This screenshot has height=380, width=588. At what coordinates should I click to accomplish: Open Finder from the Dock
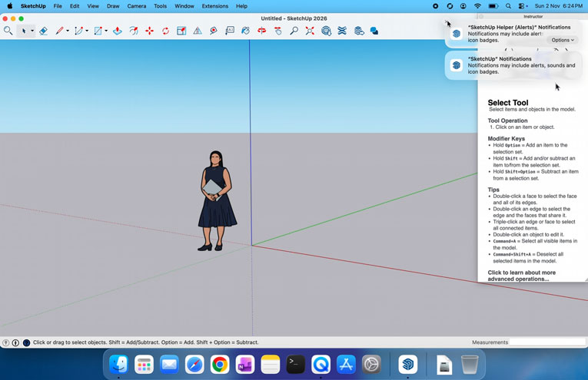click(119, 365)
